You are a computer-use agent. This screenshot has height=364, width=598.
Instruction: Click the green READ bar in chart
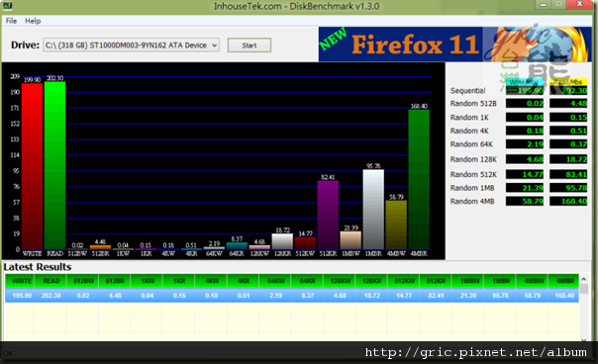coord(54,165)
